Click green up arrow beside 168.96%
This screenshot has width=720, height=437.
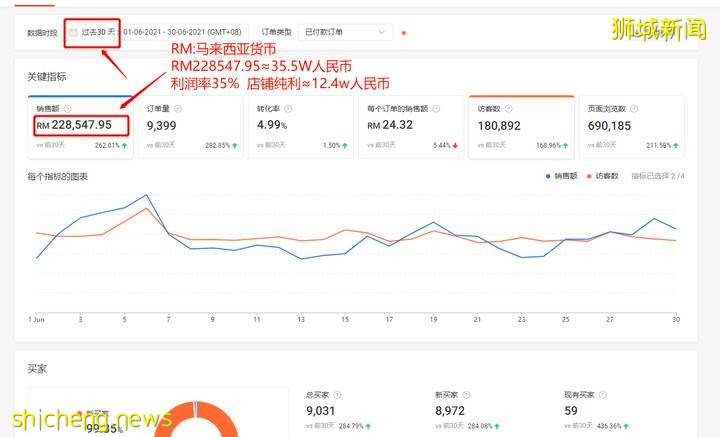tap(565, 146)
